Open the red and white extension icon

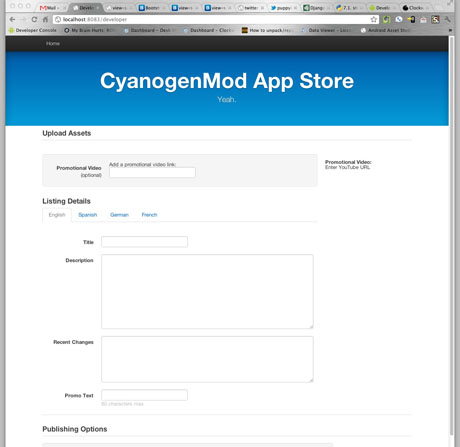(x=423, y=20)
